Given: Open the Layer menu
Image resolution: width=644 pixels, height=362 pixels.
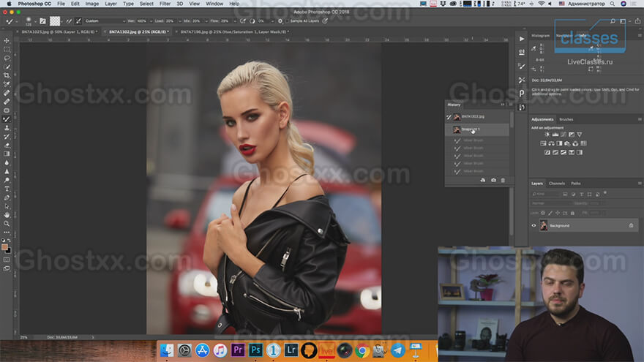Looking at the screenshot, I should [111, 4].
